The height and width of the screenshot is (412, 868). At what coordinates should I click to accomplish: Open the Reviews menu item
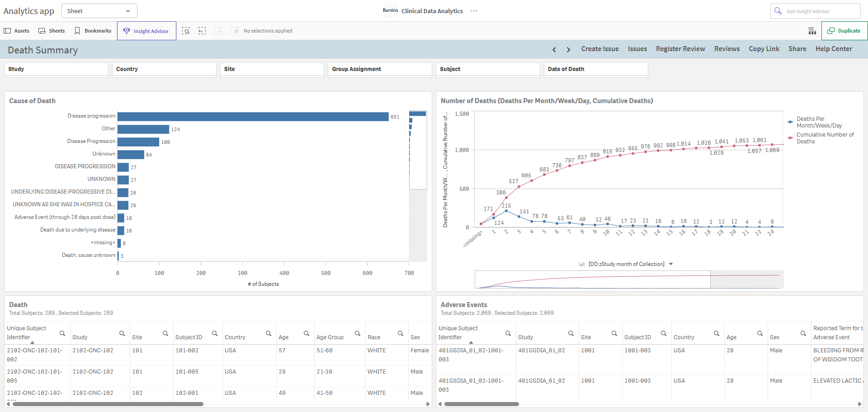coord(727,49)
